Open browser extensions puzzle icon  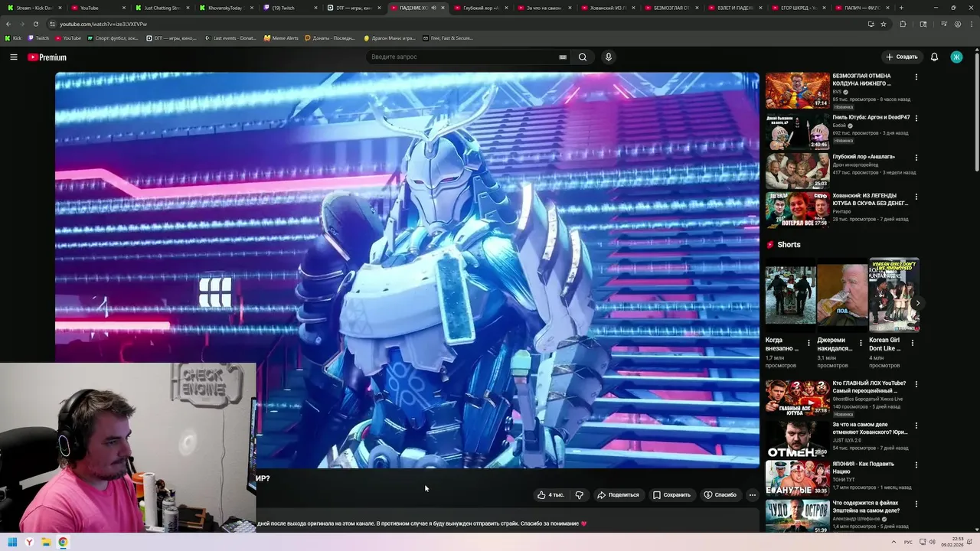coord(903,24)
